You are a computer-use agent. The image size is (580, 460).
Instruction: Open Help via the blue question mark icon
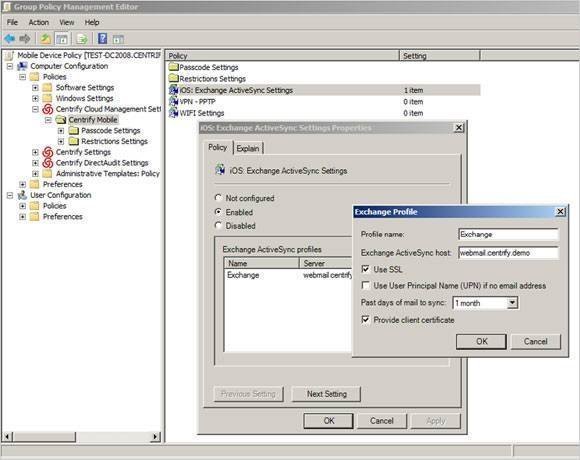click(102, 38)
